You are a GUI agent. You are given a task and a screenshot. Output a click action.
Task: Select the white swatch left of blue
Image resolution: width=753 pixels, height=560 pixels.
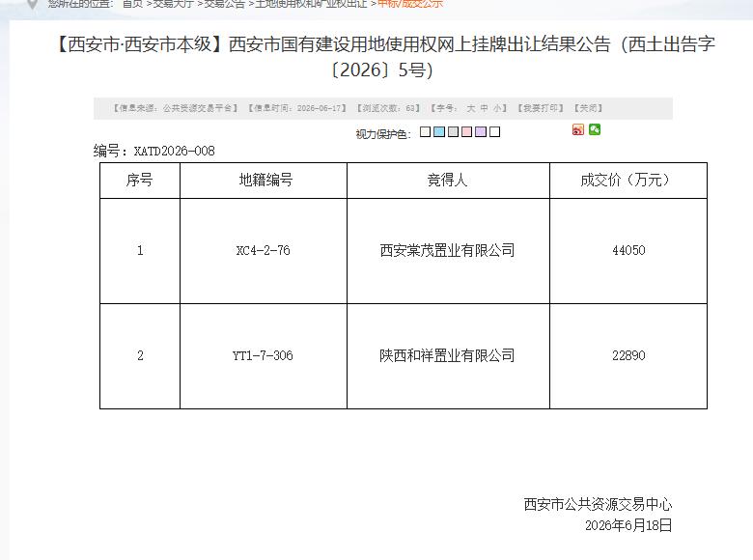[x=425, y=131]
